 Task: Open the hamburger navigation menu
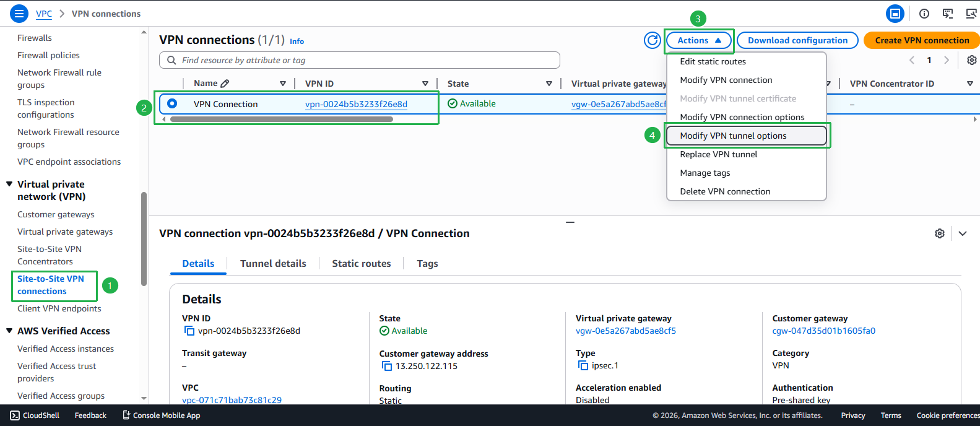[x=19, y=13]
